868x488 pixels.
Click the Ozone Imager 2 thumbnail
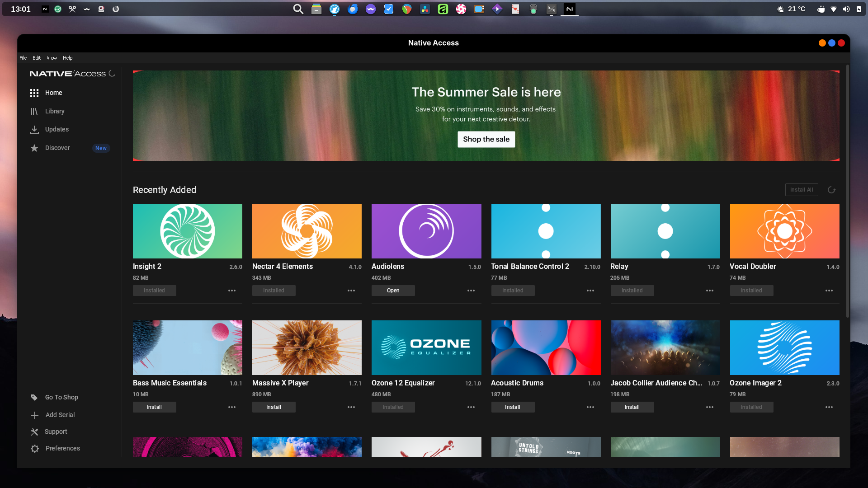click(785, 347)
